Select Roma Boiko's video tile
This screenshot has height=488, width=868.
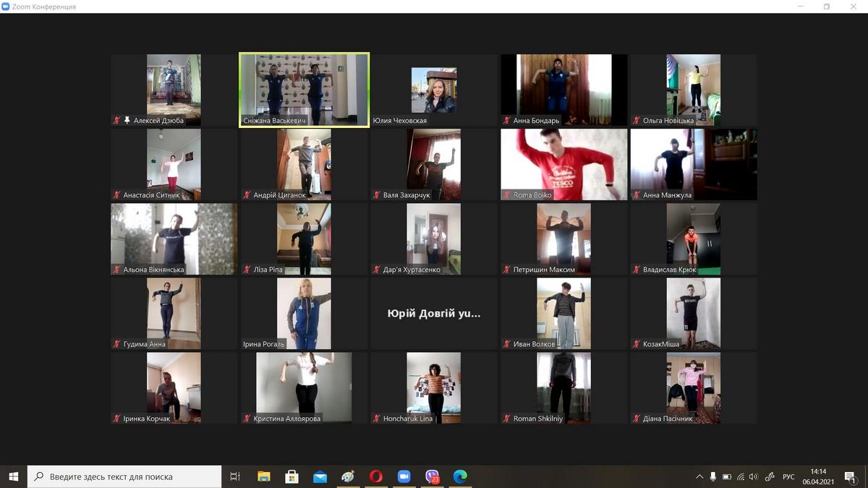pos(564,164)
